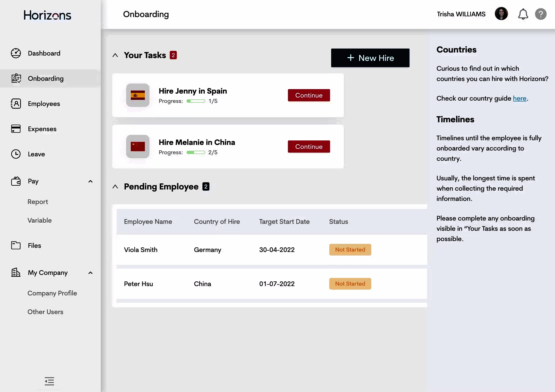Screen dimensions: 555x392
Task: Collapse sidebar using bottom menu icon
Action: (49, 381)
